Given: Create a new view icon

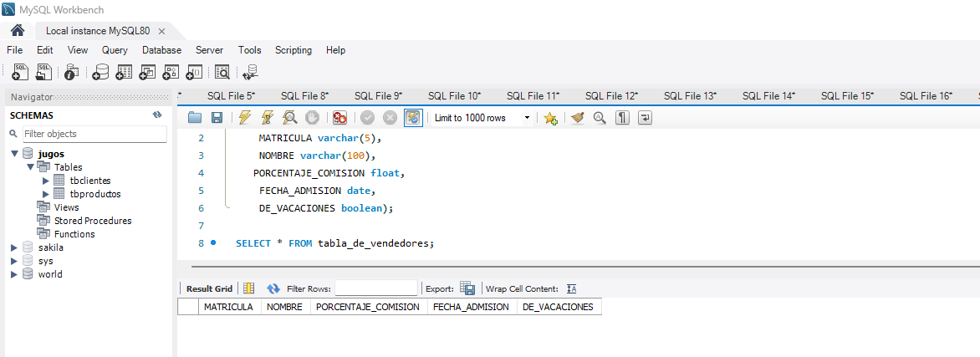Looking at the screenshot, I should click(x=147, y=72).
